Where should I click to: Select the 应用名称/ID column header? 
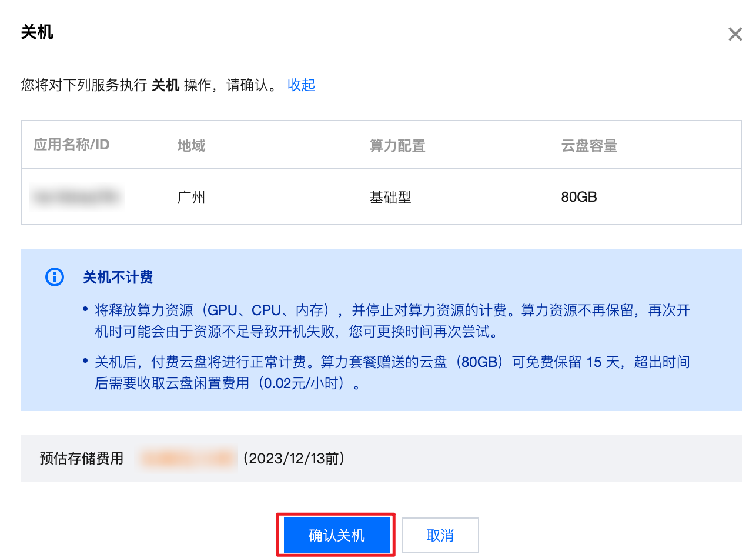tap(72, 145)
